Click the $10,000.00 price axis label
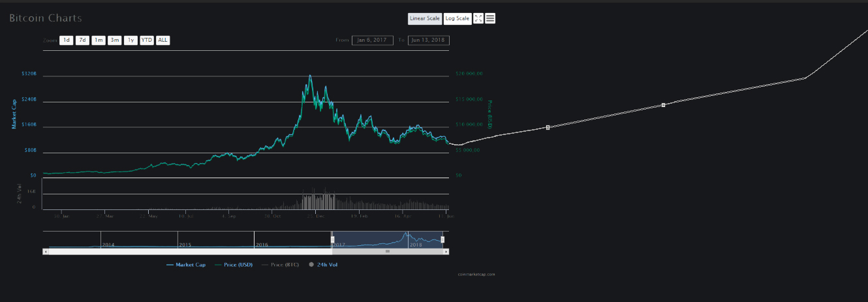 pos(469,125)
